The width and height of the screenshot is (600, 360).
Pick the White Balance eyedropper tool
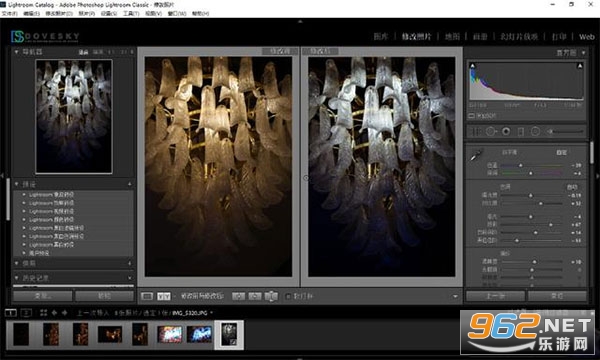475,155
